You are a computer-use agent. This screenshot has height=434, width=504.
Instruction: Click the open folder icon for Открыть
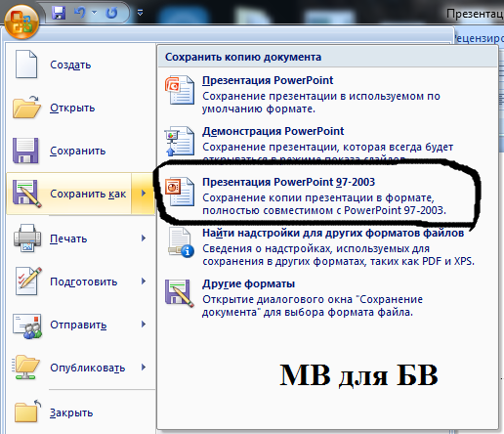tap(26, 107)
